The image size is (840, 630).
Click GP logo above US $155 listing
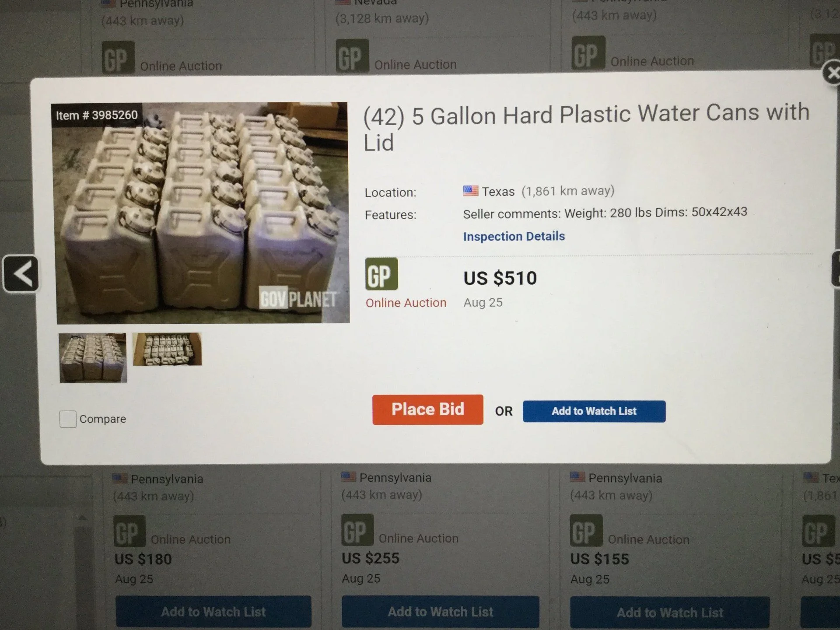coord(586,530)
